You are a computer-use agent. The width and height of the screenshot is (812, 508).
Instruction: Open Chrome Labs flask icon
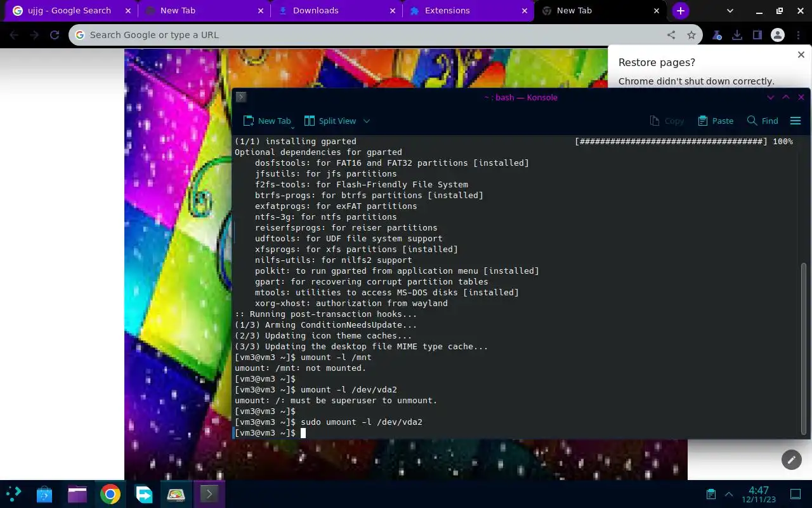pyautogui.click(x=717, y=35)
